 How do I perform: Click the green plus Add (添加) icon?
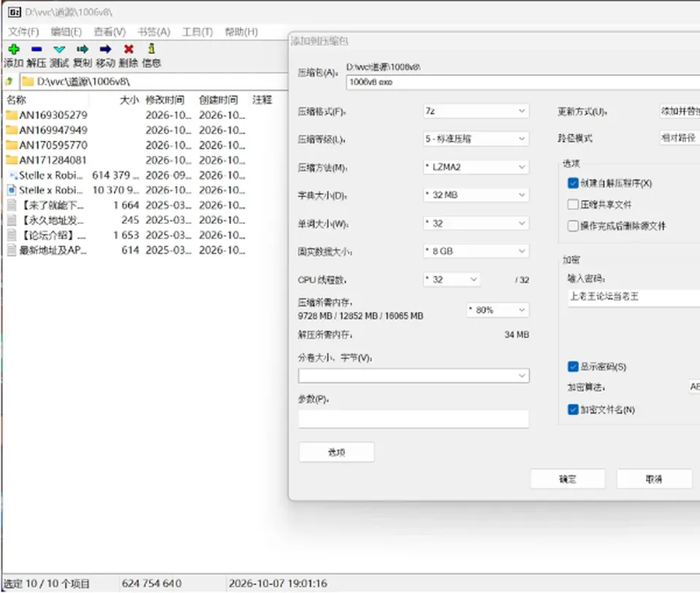14,49
